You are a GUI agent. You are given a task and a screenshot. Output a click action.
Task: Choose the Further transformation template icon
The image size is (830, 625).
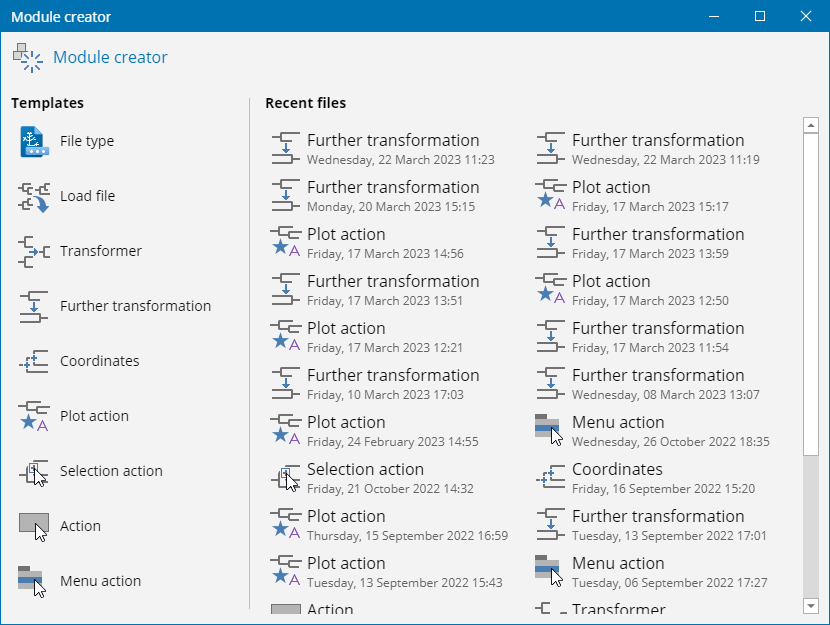point(34,307)
